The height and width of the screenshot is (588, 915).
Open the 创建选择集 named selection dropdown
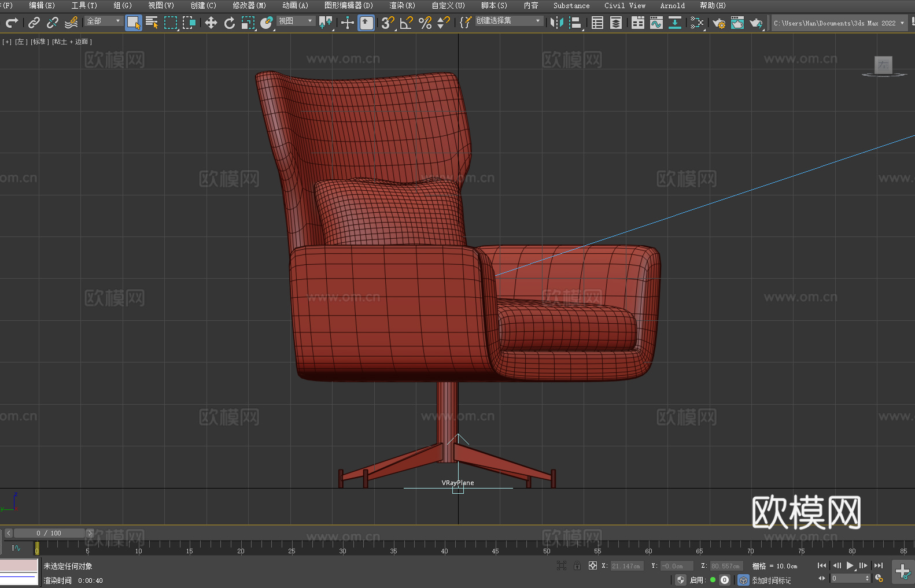(x=509, y=21)
